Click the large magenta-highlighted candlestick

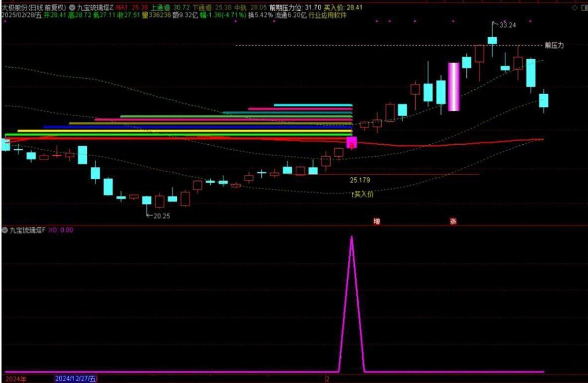tap(454, 86)
